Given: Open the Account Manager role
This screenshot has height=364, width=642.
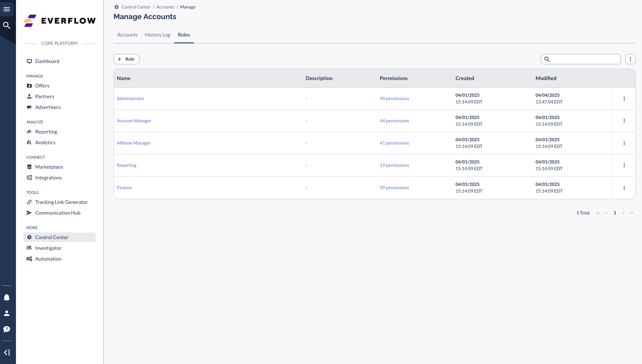Looking at the screenshot, I should click(134, 121).
